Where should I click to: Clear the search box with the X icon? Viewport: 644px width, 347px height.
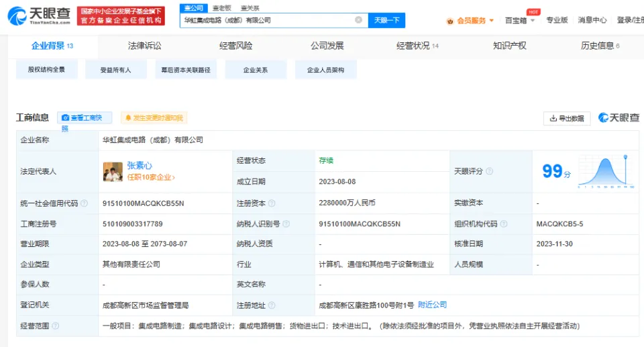(x=358, y=19)
